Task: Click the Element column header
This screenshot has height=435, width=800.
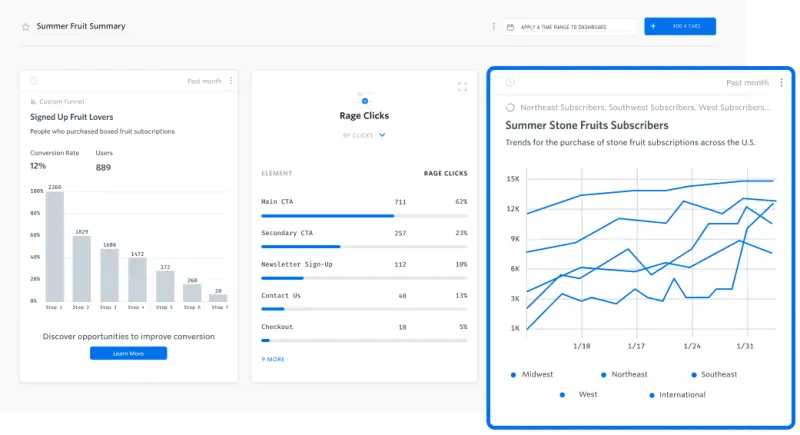Action: point(277,173)
